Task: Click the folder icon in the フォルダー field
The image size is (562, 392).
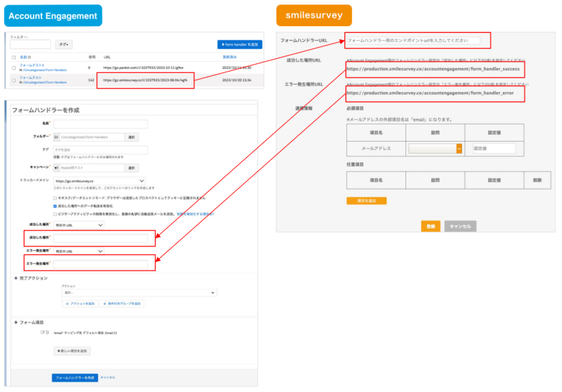Action: 57,137
